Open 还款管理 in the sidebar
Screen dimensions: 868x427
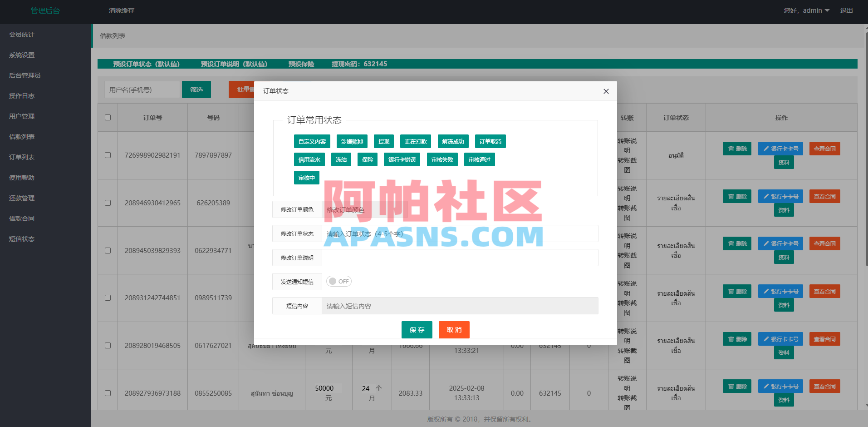pos(22,198)
